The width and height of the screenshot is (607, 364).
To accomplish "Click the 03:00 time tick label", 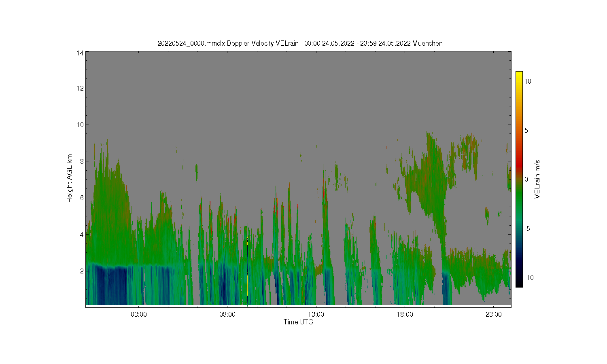I will pyautogui.click(x=139, y=315).
